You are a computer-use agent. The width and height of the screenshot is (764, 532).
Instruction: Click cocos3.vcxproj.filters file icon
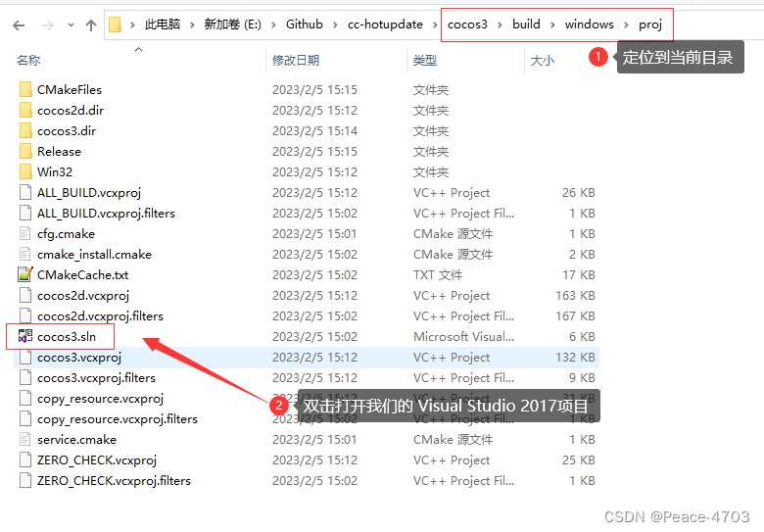[25, 377]
